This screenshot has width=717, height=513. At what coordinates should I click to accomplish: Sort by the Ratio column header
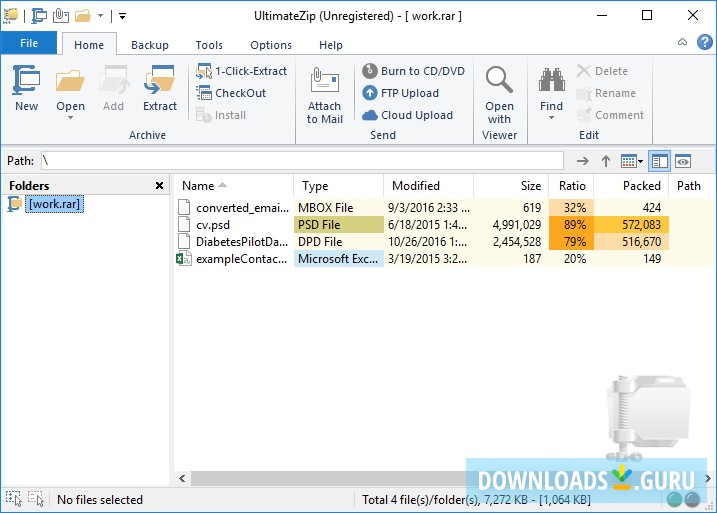click(x=572, y=186)
